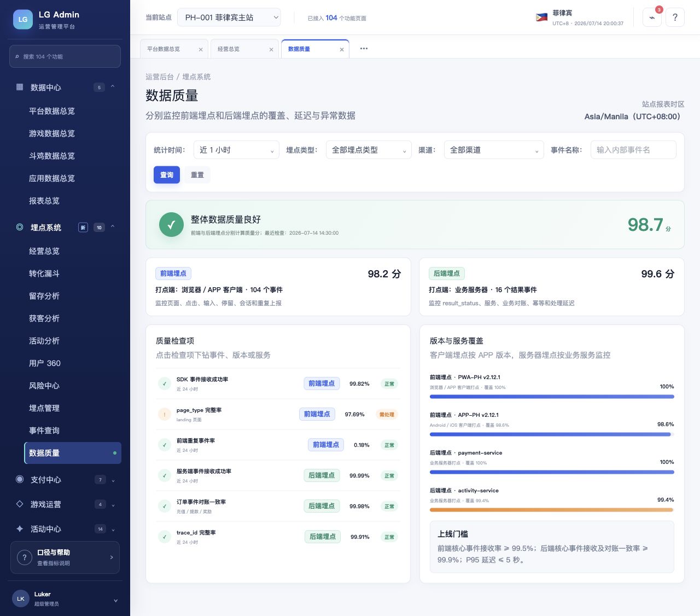Open the 当前站点 PH-001 菲律宾主站 dropdown

(x=229, y=18)
